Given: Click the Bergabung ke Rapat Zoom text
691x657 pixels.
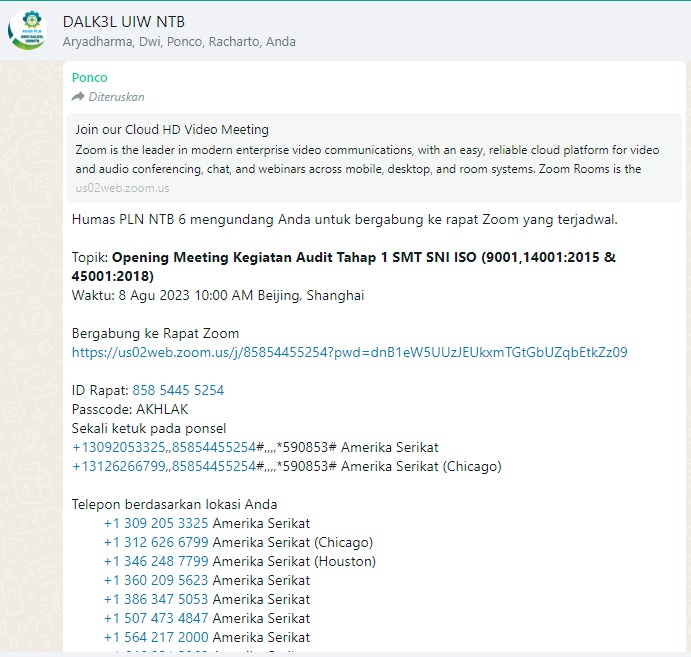Looking at the screenshot, I should 155,333.
